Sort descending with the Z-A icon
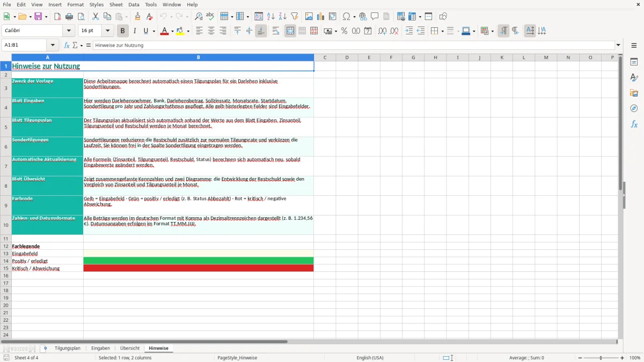Image resolution: width=644 pixels, height=362 pixels. tap(283, 17)
